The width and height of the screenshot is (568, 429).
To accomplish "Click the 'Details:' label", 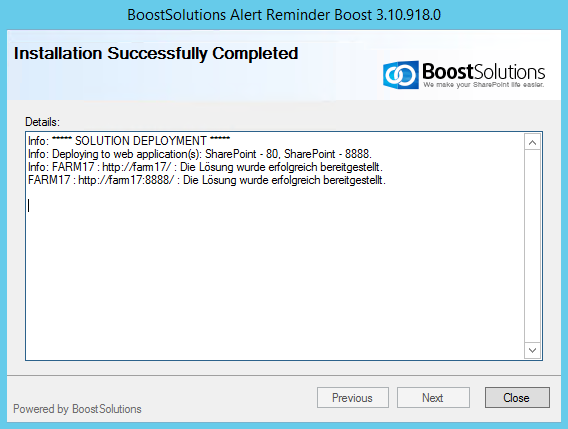I will pos(42,122).
